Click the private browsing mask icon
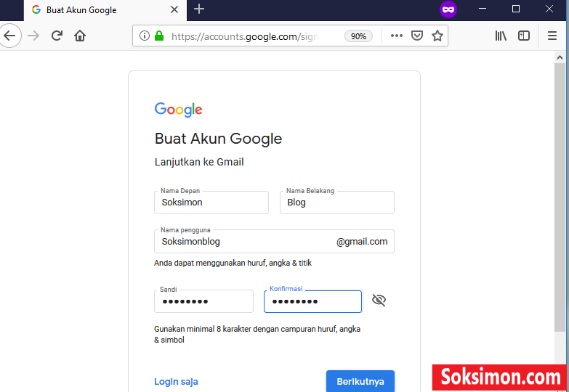The width and height of the screenshot is (569, 392). 448,9
